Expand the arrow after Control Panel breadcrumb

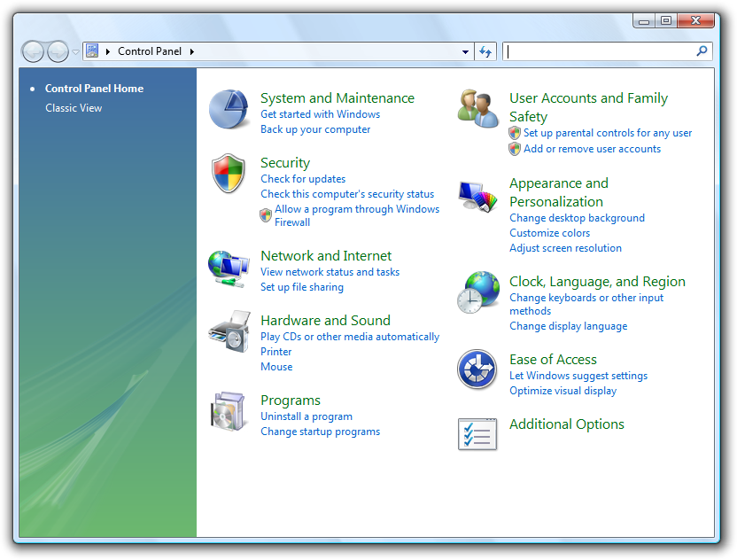191,51
